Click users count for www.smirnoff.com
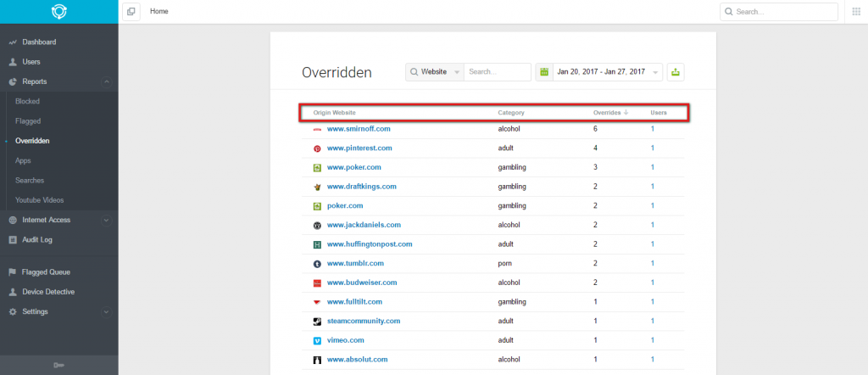The height and width of the screenshot is (375, 868). pos(653,128)
